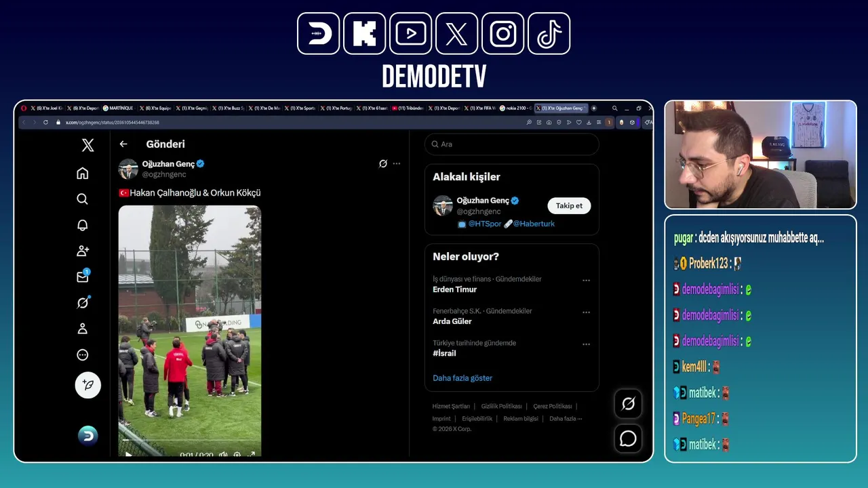Open the account avatar at sidebar bottom
The image size is (868, 488).
[87, 436]
